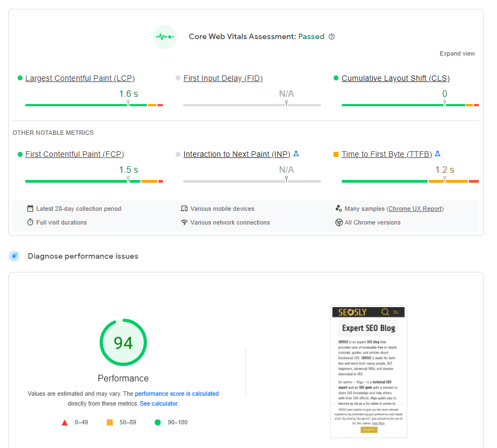Click the red triangle 0-49 legend marker

click(x=64, y=422)
